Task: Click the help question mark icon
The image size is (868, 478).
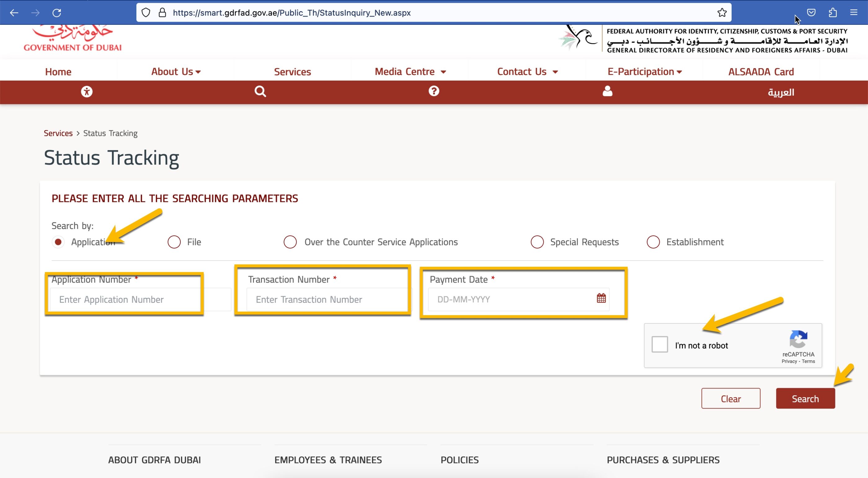Action: (x=433, y=91)
